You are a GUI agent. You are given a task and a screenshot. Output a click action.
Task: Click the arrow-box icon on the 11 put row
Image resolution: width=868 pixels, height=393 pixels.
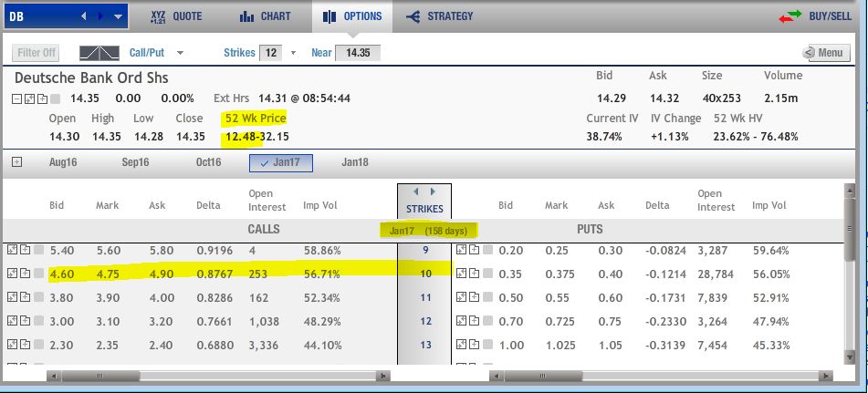coord(461,297)
